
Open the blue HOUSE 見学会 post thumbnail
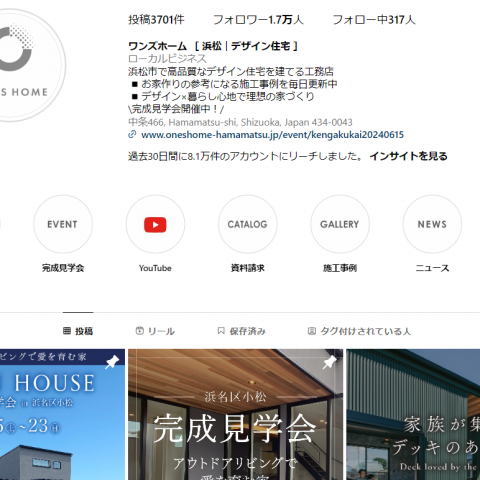[x=62, y=414]
